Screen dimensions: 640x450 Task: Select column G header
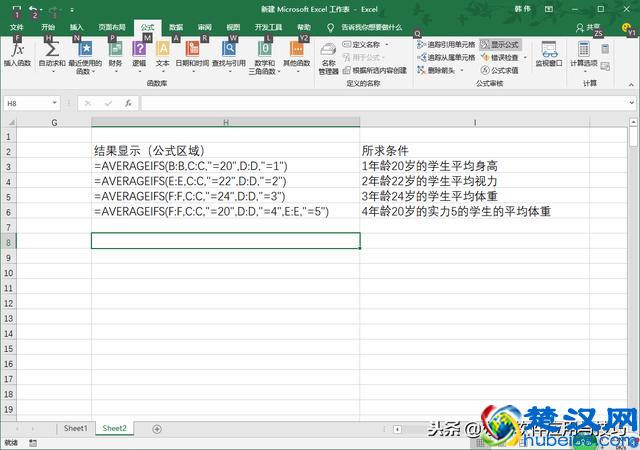click(54, 122)
